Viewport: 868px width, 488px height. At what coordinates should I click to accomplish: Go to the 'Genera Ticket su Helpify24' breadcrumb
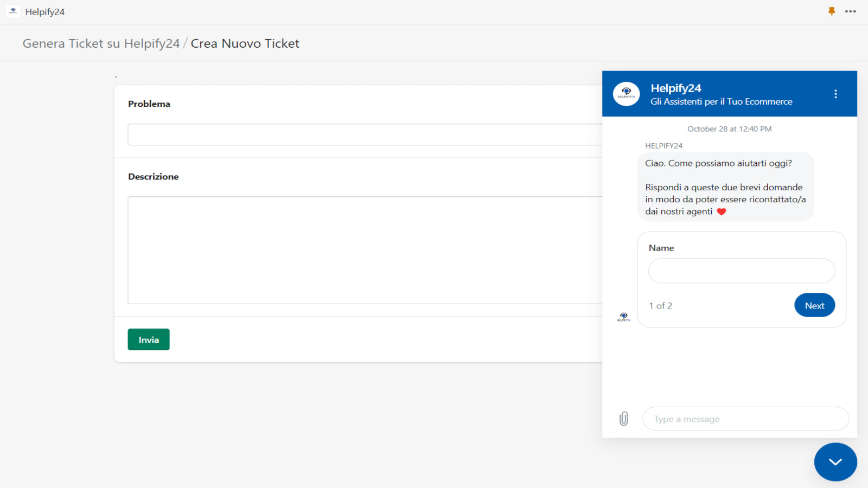[101, 43]
